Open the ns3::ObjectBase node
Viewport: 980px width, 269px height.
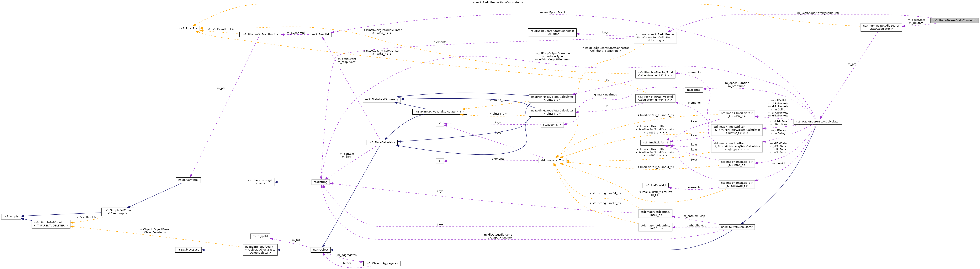coord(188,250)
